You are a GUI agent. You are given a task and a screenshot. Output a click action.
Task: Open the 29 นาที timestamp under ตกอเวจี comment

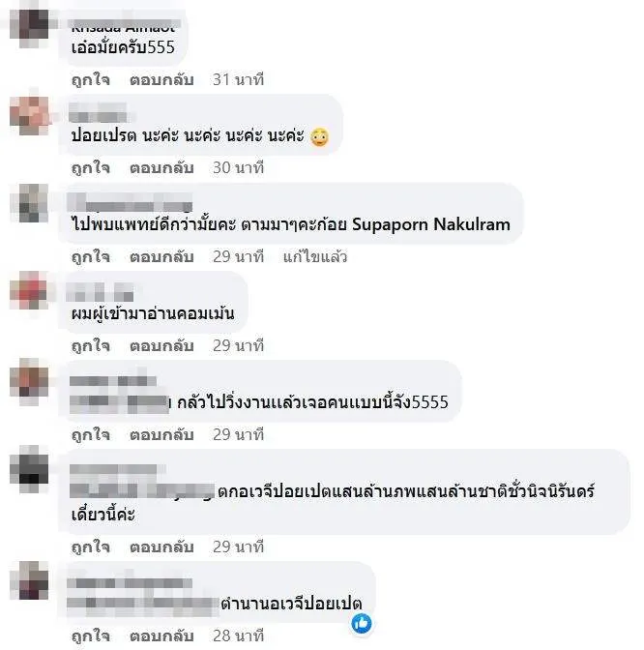238,547
